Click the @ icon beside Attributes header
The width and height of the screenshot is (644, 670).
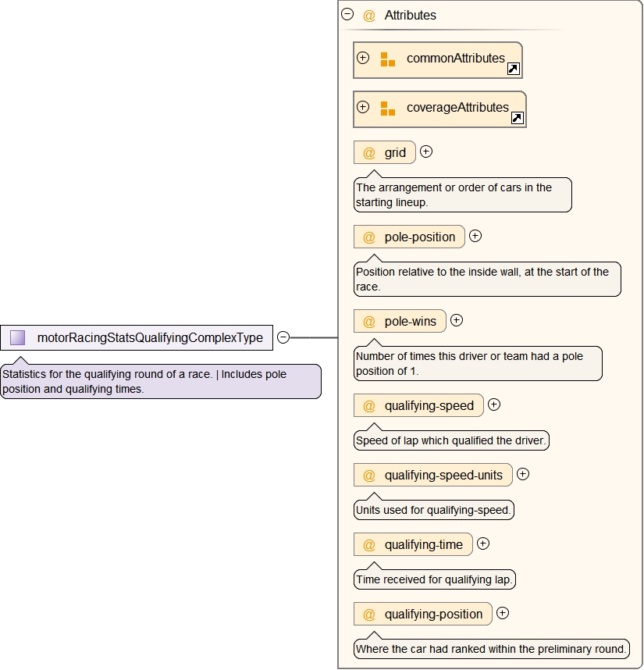tap(369, 16)
